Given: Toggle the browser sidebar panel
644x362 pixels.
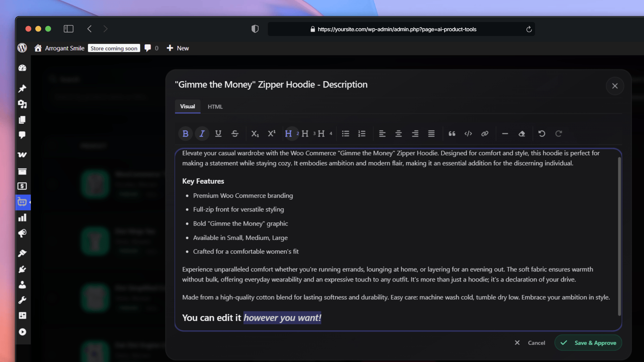Looking at the screenshot, I should [x=68, y=29].
